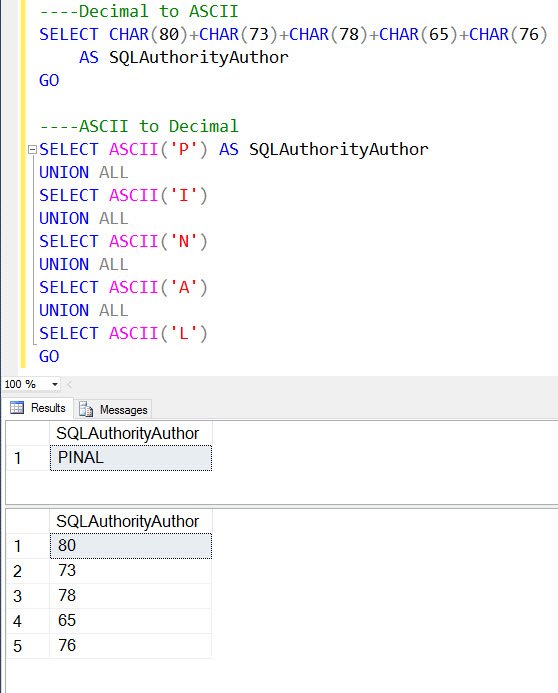Select the PINAL result cell
This screenshot has width=558, height=693.
coord(131,458)
